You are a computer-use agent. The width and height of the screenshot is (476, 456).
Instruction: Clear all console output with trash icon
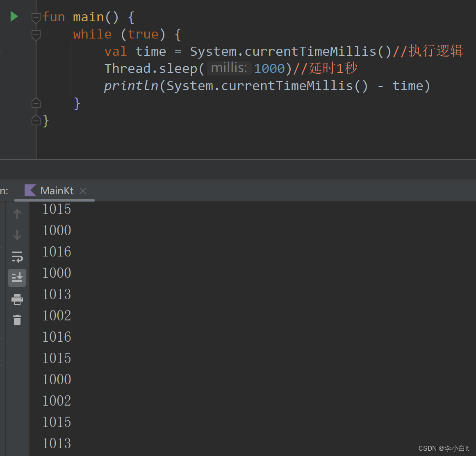click(17, 320)
